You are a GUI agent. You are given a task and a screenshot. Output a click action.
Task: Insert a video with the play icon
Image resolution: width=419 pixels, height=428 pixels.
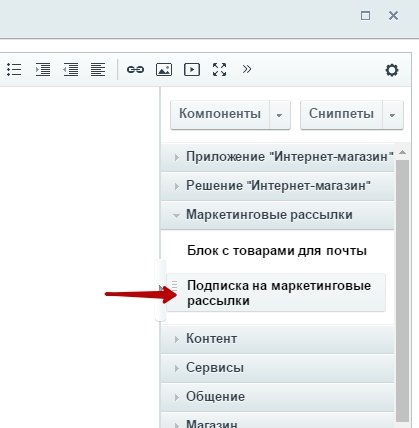pos(192,70)
